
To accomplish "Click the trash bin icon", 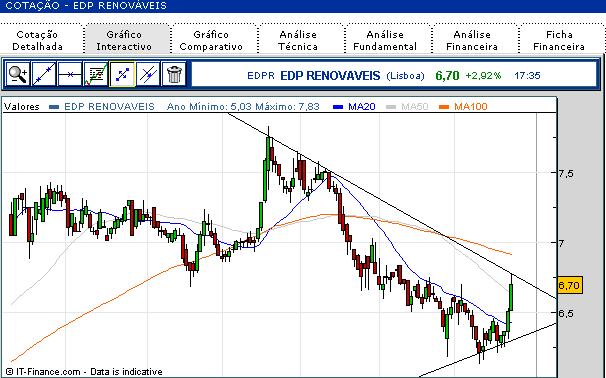I will [x=174, y=74].
